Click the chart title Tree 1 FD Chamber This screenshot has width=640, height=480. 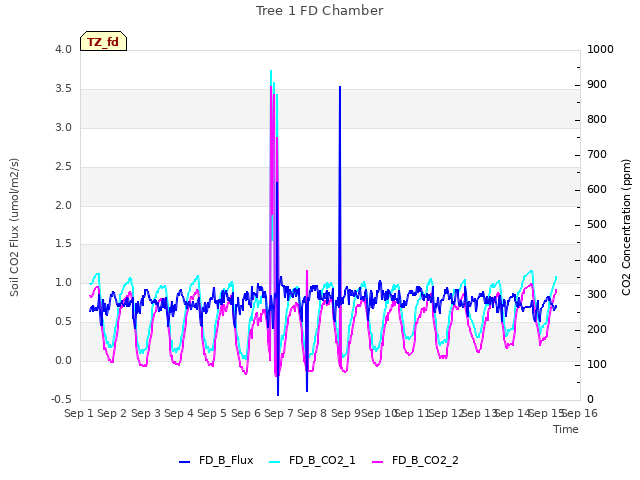pyautogui.click(x=320, y=11)
